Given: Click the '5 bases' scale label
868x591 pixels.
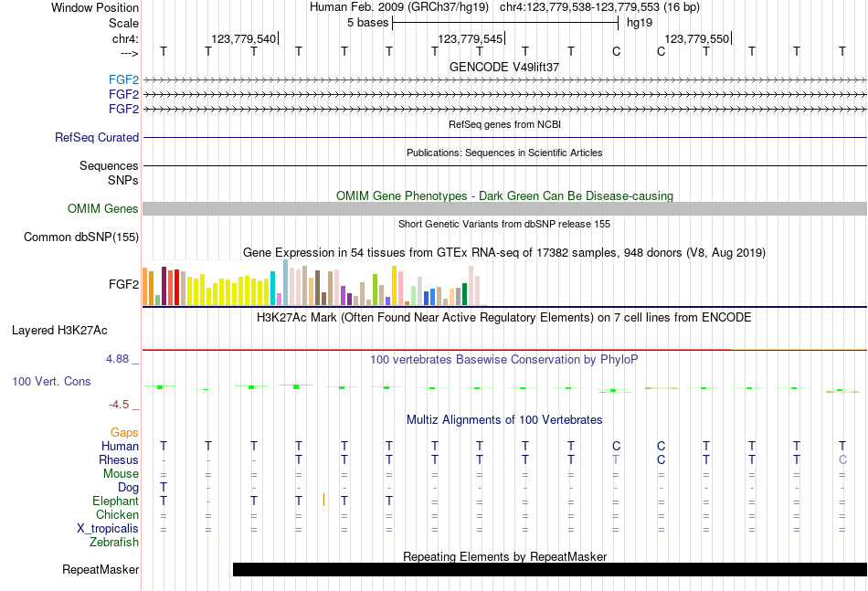Looking at the screenshot, I should tap(368, 23).
